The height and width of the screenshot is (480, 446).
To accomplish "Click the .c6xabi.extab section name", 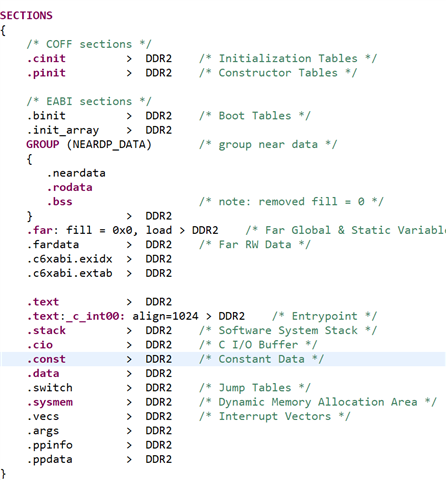I will tap(70, 273).
